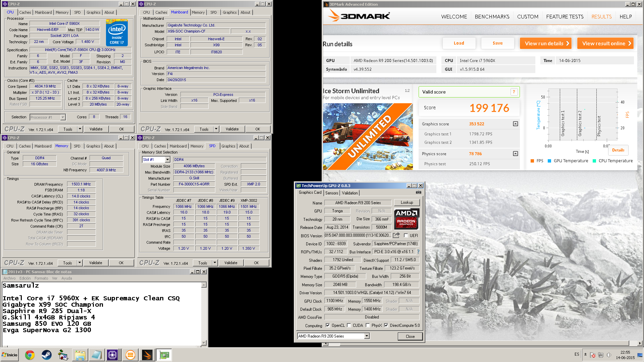The width and height of the screenshot is (644, 362).
Task: Click the show desktop tray icon
Action: point(640,355)
